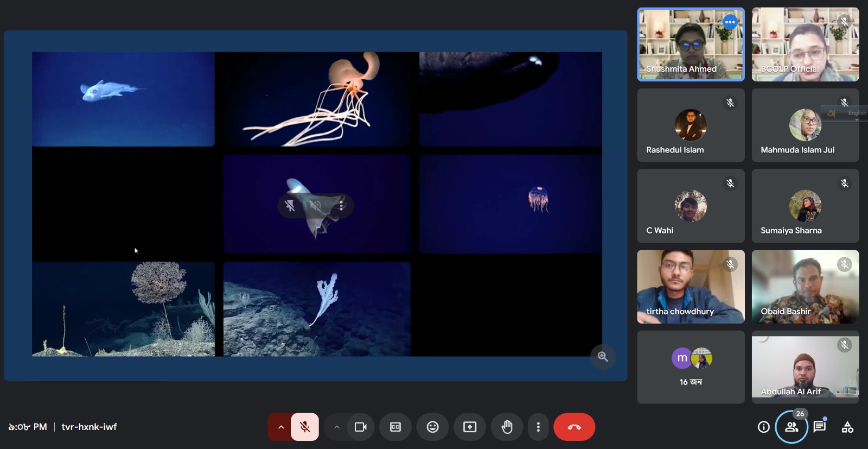Turn on closed captions

pos(395,427)
